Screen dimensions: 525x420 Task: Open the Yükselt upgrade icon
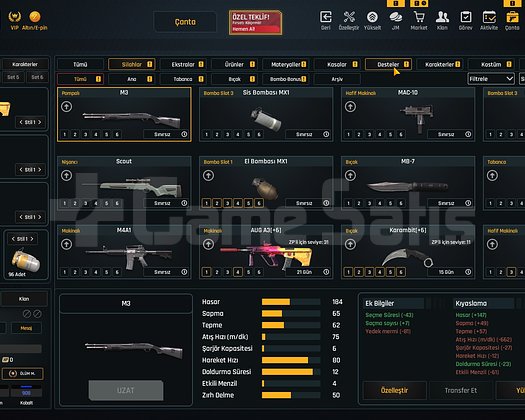tap(372, 17)
